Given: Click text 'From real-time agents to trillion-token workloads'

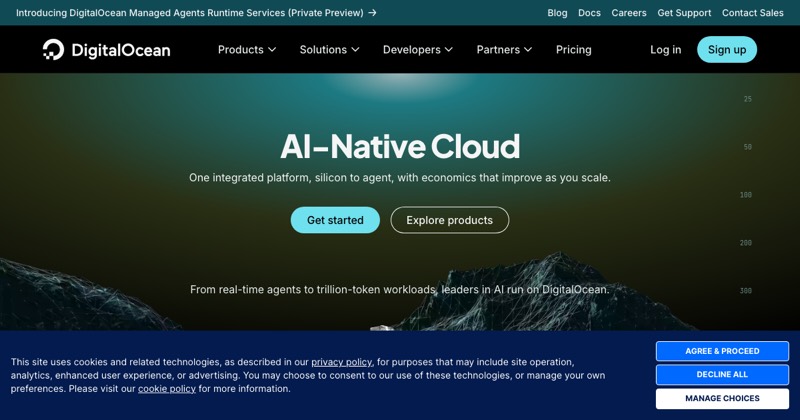Looking at the screenshot, I should pos(314,289).
